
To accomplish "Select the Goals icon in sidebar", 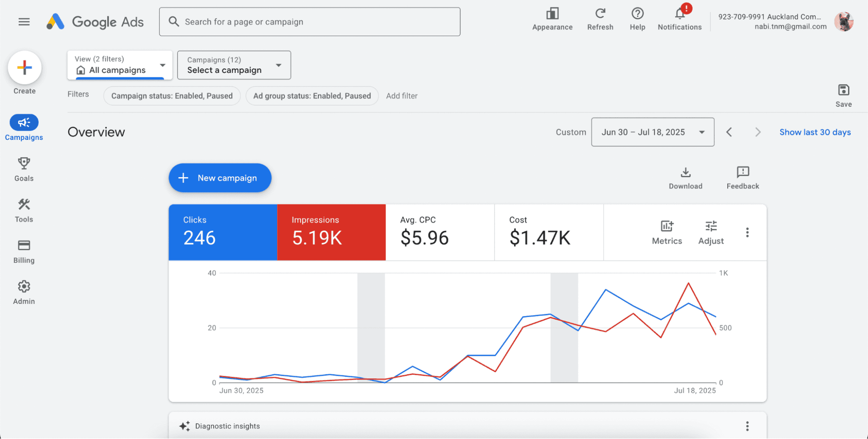I will (x=24, y=168).
